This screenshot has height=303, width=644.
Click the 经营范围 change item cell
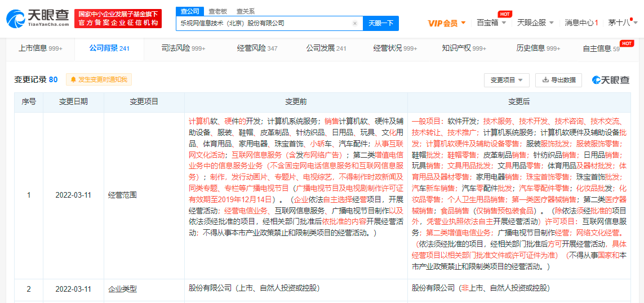click(144, 195)
